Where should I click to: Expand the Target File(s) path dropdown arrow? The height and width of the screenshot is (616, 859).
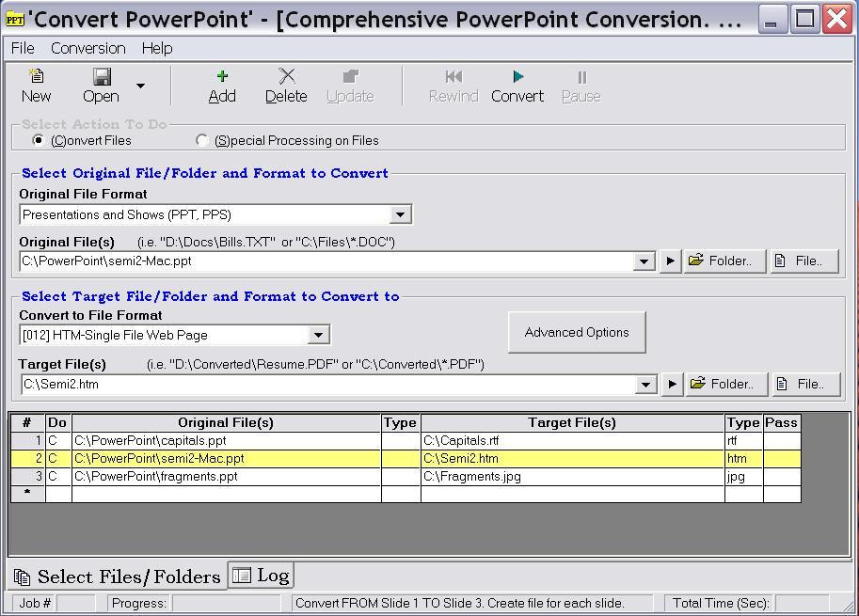(645, 385)
